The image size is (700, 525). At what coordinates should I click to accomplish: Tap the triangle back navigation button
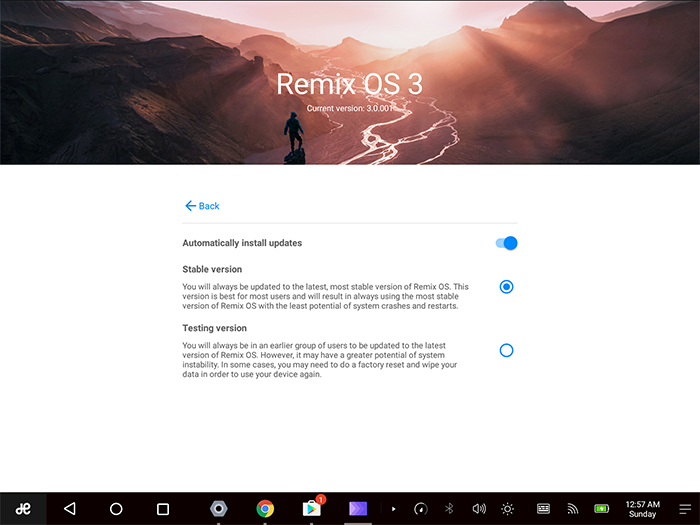70,509
